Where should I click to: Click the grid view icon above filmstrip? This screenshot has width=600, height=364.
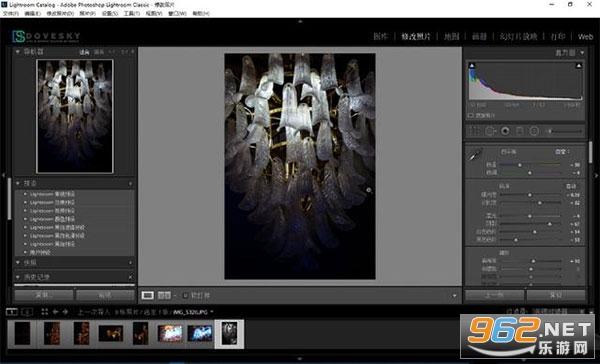coord(44,312)
